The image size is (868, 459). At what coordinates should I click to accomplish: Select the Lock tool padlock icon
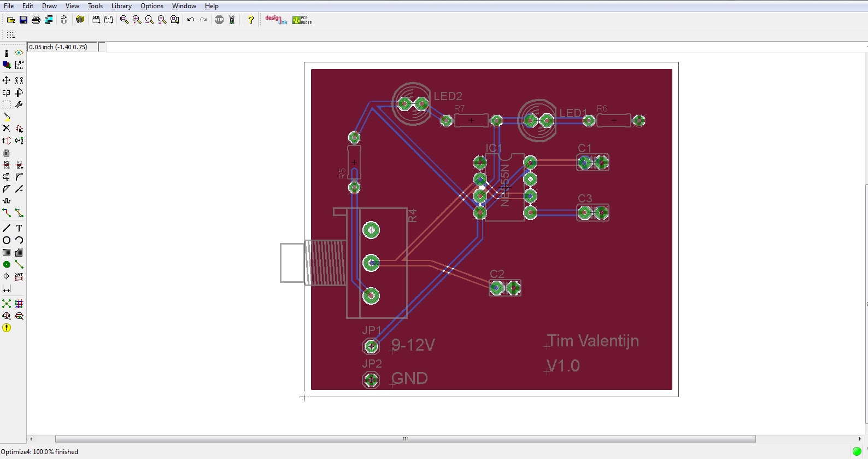(x=7, y=153)
